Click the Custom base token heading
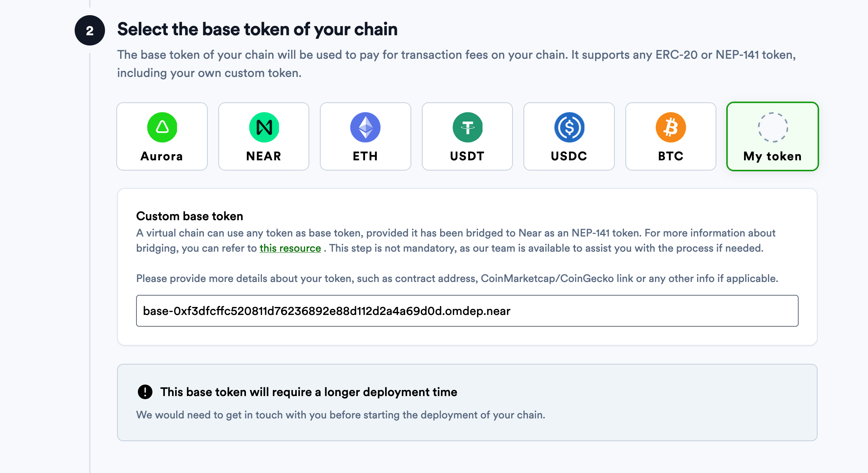The width and height of the screenshot is (868, 473). [x=190, y=216]
